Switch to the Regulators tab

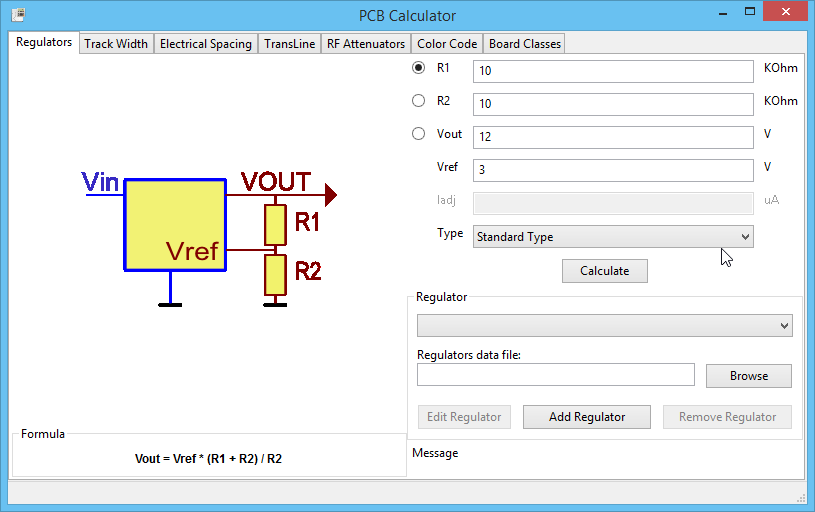(44, 42)
